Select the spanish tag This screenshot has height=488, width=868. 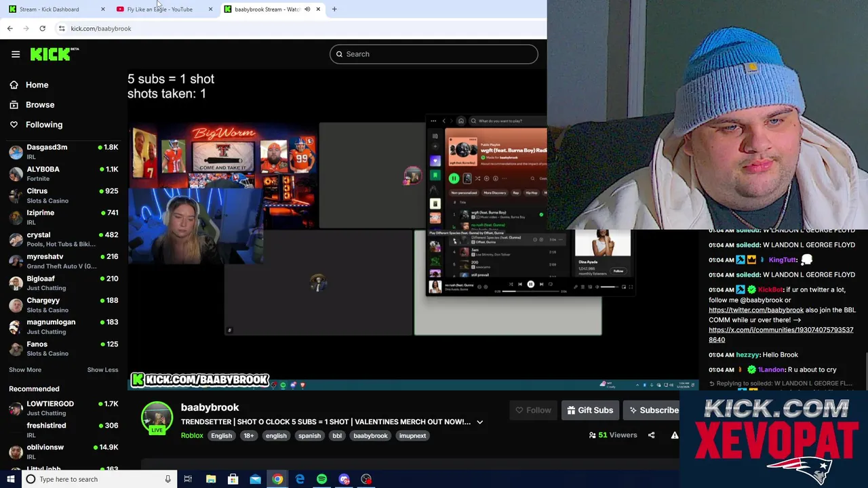pos(309,436)
